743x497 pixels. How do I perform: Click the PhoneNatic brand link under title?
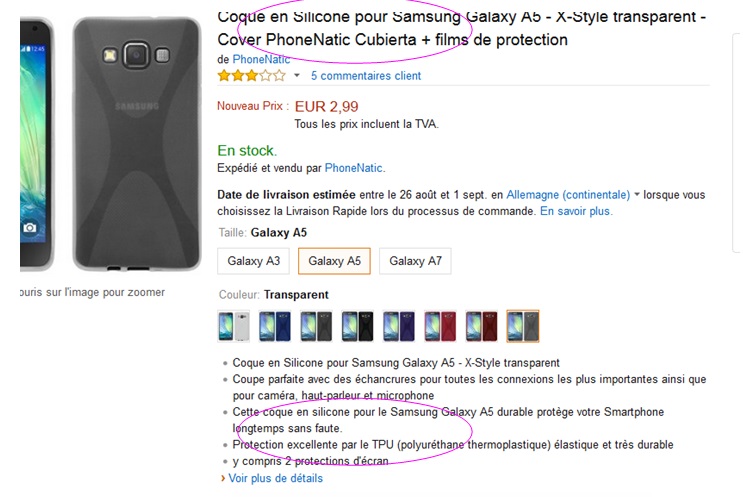tap(261, 59)
